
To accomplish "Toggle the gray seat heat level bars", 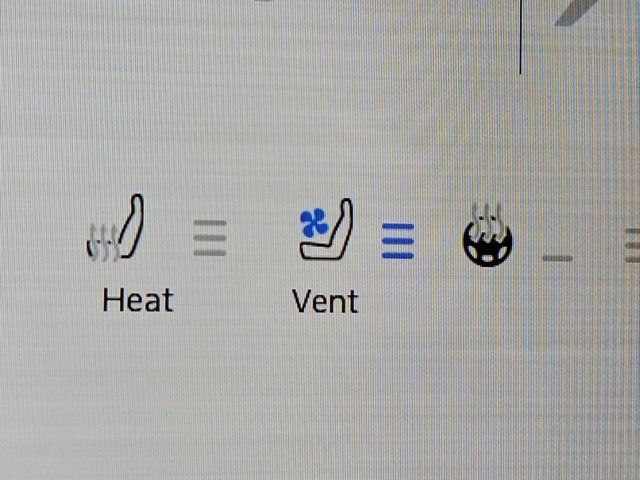I will 210,238.
